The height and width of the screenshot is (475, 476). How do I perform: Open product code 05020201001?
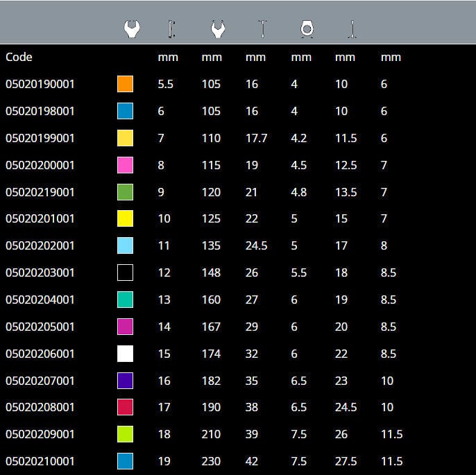coord(40,219)
